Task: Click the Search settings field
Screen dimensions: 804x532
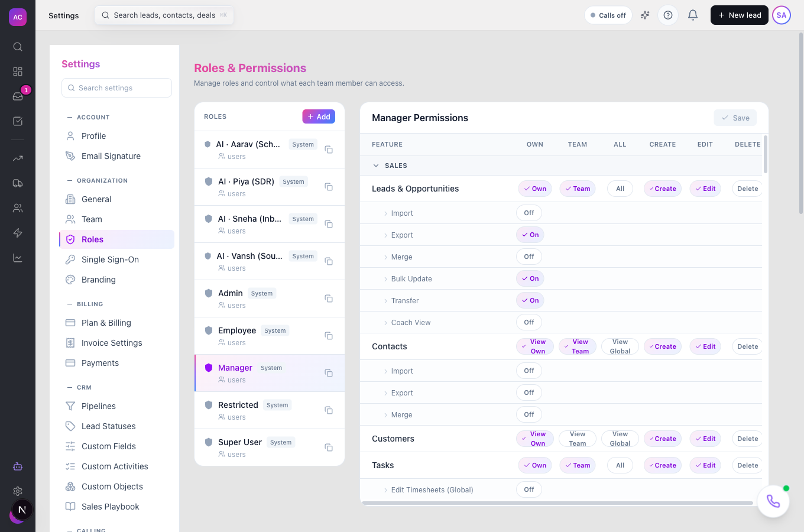Action: point(117,88)
